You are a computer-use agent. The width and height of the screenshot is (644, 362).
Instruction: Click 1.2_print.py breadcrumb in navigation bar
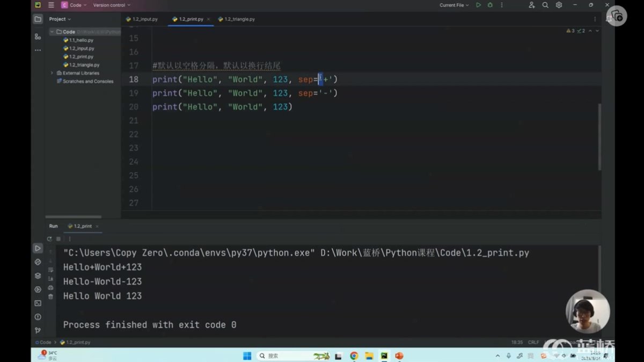pos(75,342)
